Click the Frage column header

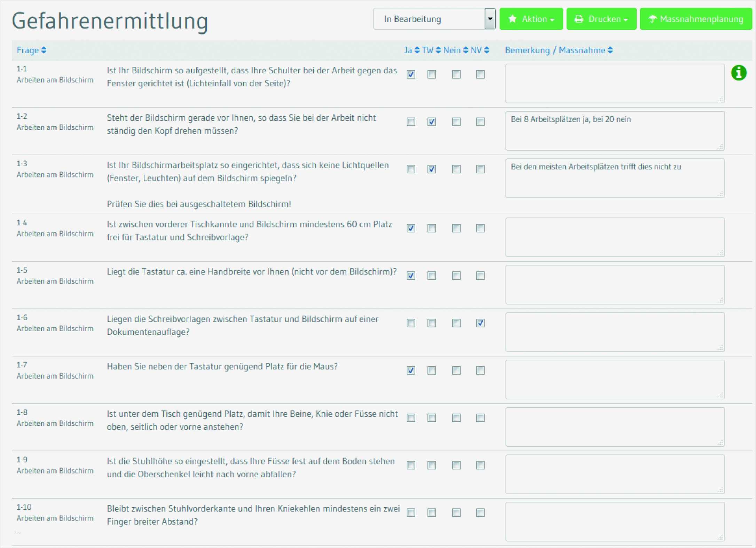27,50
